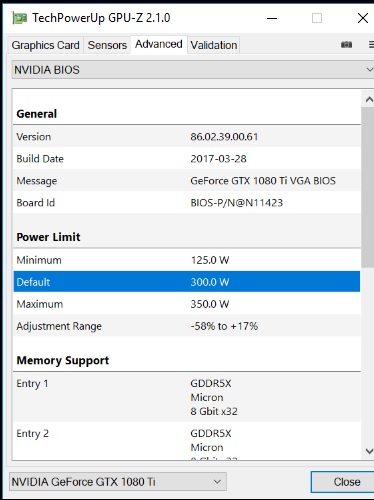
Task: Select the Entry 1 memory row
Action: 187,397
